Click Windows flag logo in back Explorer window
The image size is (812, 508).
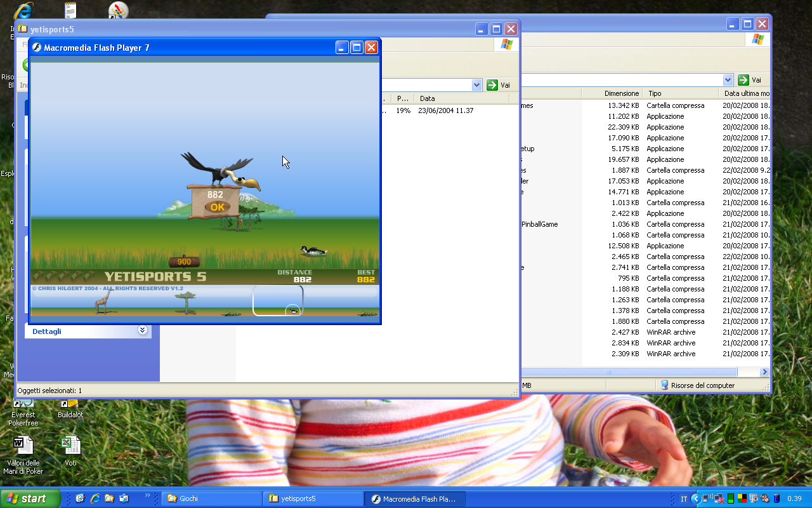click(757, 39)
